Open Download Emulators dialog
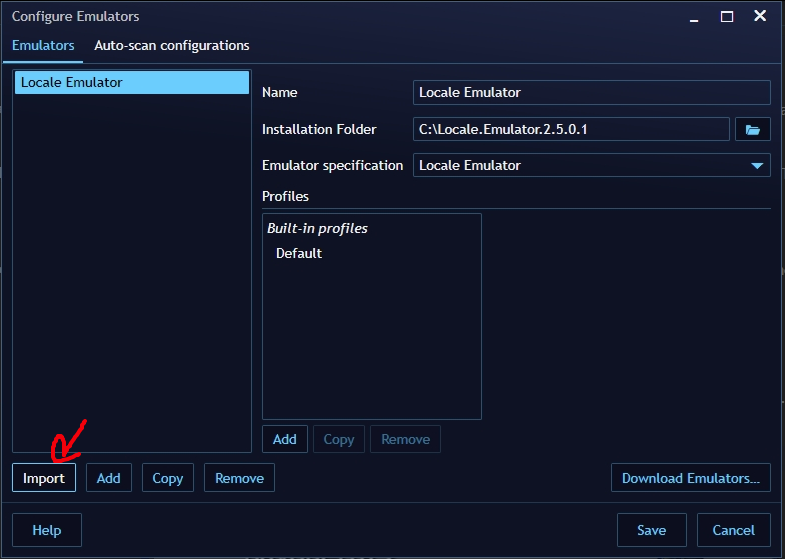Image resolution: width=785 pixels, height=559 pixels. coord(690,478)
